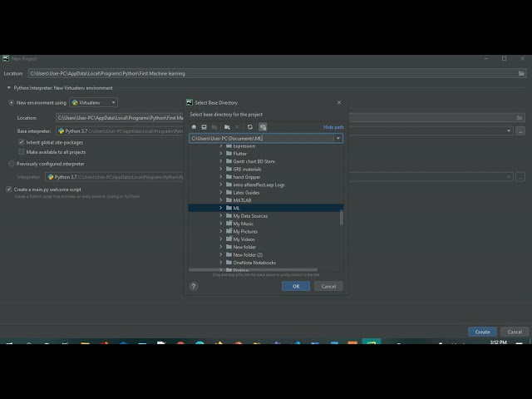This screenshot has width=532, height=399.
Task: Expand the Flutter folder
Action: (x=221, y=153)
